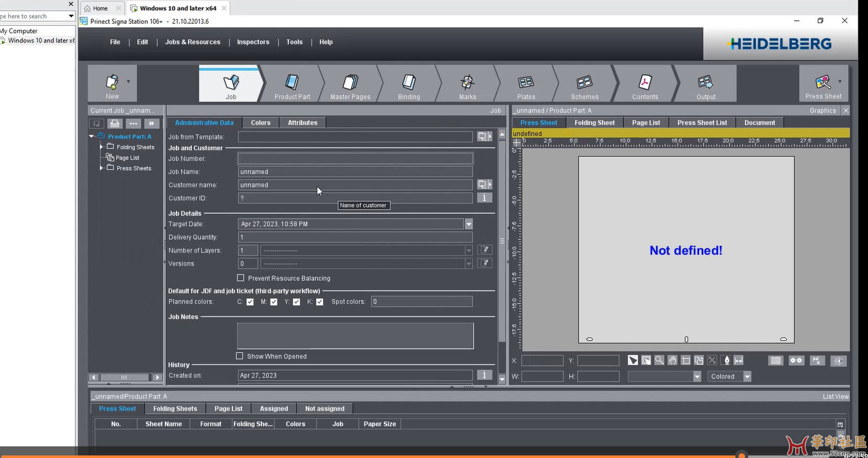Screen dimensions: 868x458
Task: Uncheck the C planned color checkbox
Action: click(250, 301)
